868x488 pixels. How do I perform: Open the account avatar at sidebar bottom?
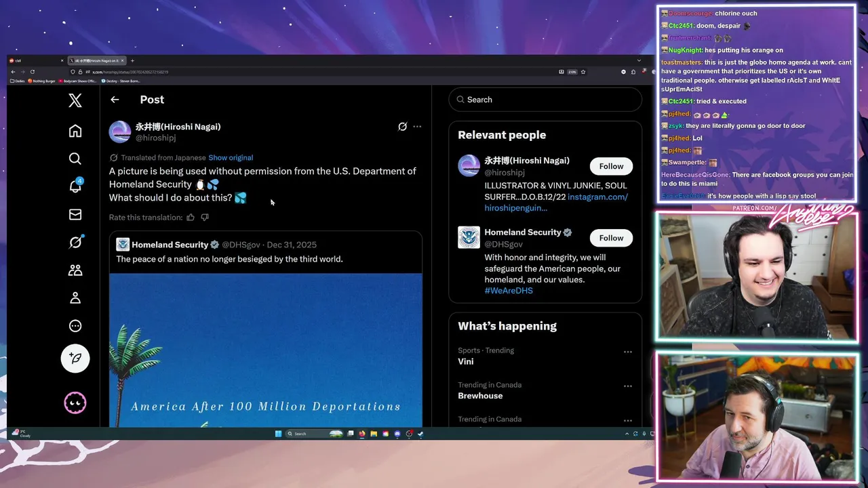(75, 403)
